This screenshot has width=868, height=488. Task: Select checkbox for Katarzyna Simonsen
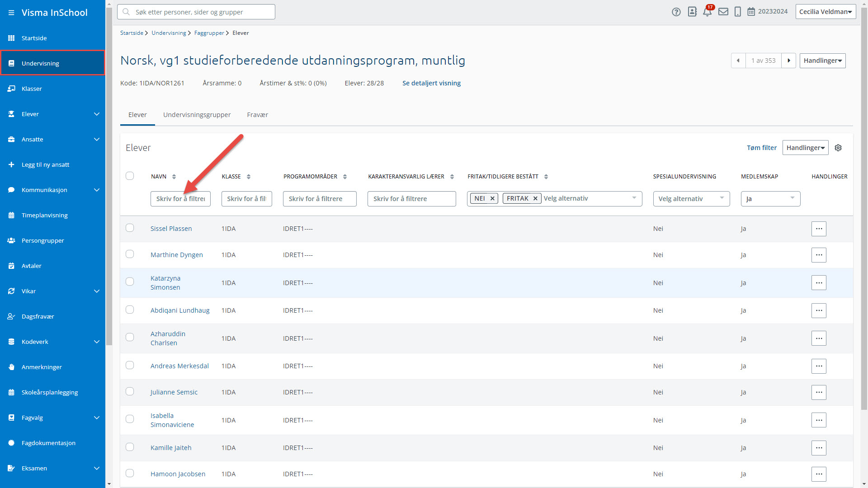[x=130, y=282]
